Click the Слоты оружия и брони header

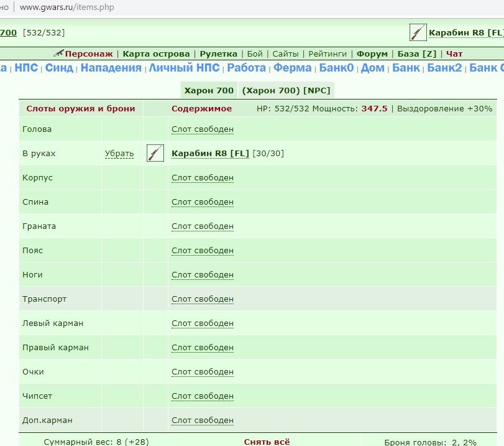click(81, 108)
